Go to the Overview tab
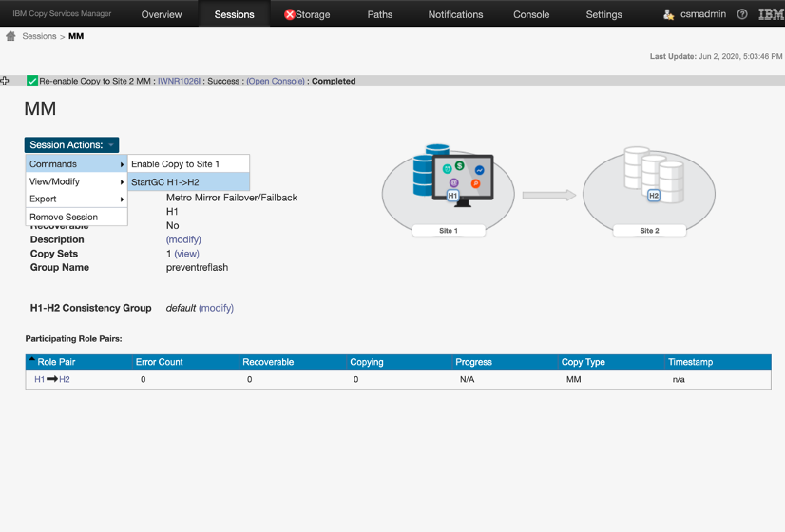785x532 pixels. coord(162,14)
